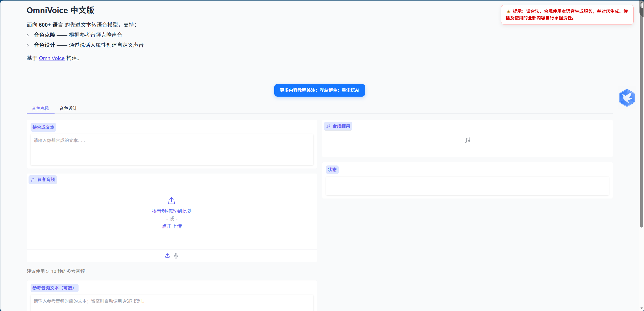Click the 合成结果 label
Image resolution: width=644 pixels, height=311 pixels.
[x=338, y=126]
